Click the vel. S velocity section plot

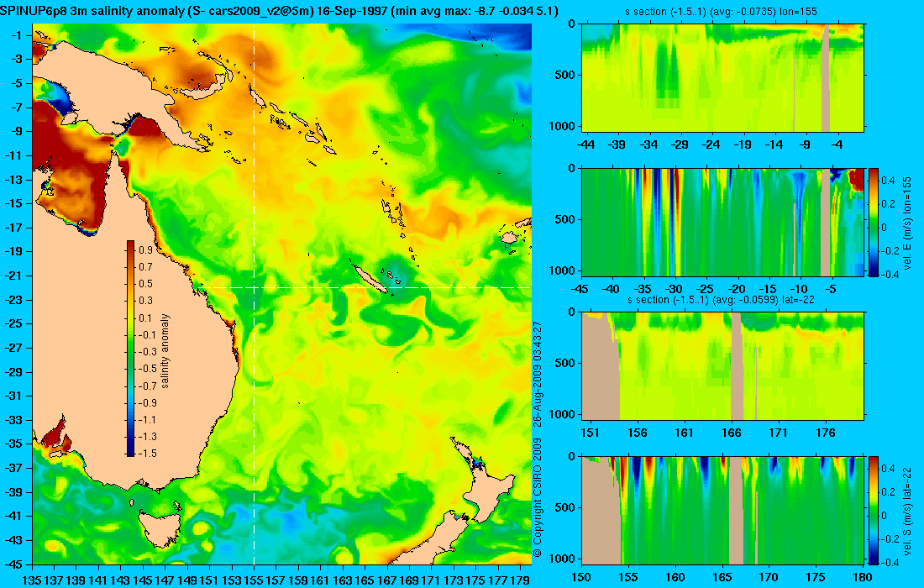722,510
